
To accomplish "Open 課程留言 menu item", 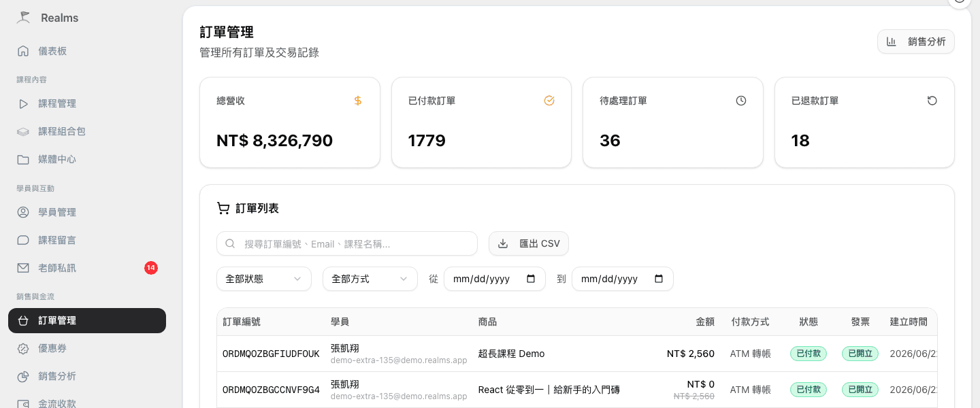I will 87,240.
